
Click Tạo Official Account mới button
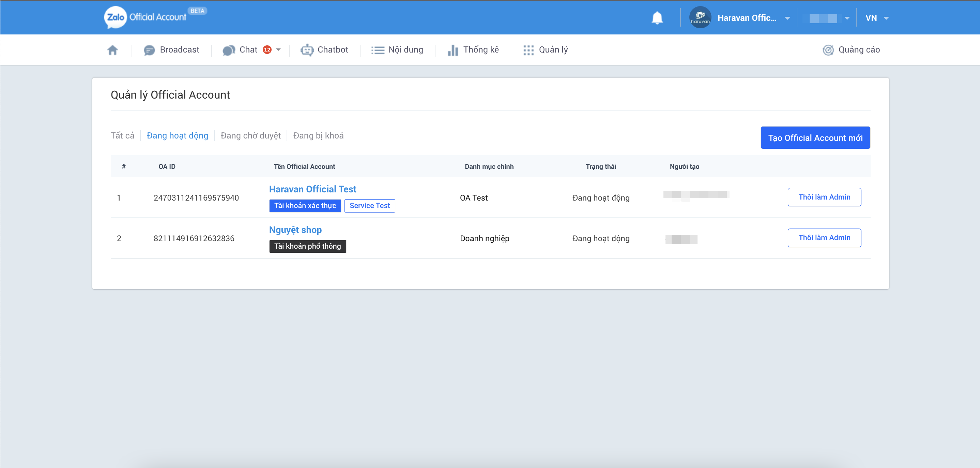point(815,138)
